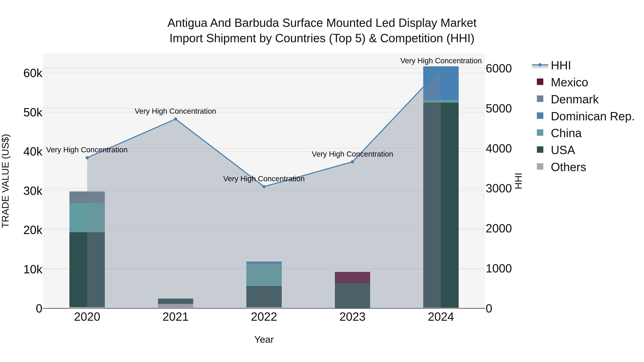Click the Others bar segment in 2021
This screenshot has width=644, height=362.
point(175,306)
